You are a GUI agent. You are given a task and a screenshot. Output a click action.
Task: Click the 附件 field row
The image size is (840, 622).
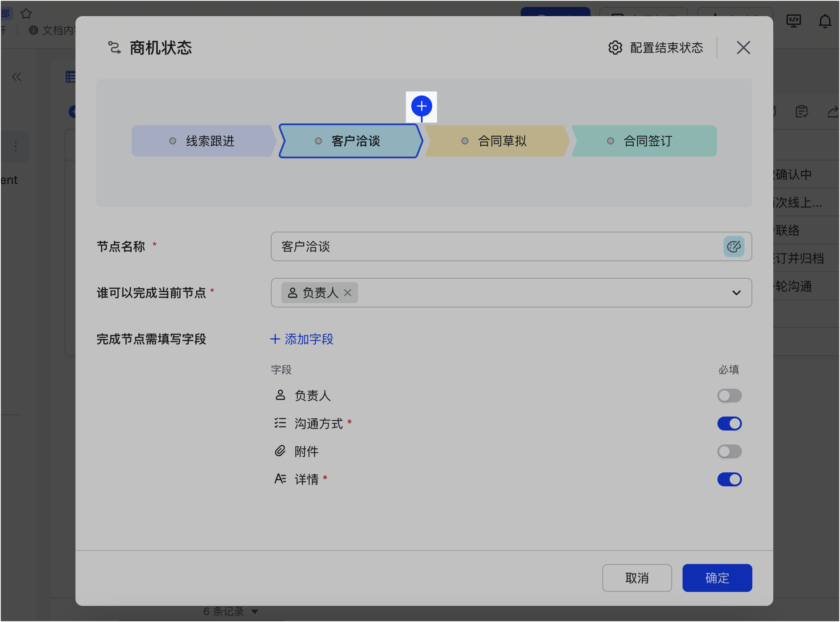(x=508, y=451)
